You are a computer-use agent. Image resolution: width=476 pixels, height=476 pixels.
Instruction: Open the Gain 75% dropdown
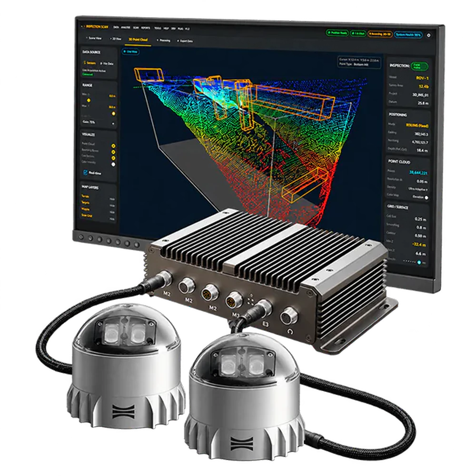(x=99, y=122)
